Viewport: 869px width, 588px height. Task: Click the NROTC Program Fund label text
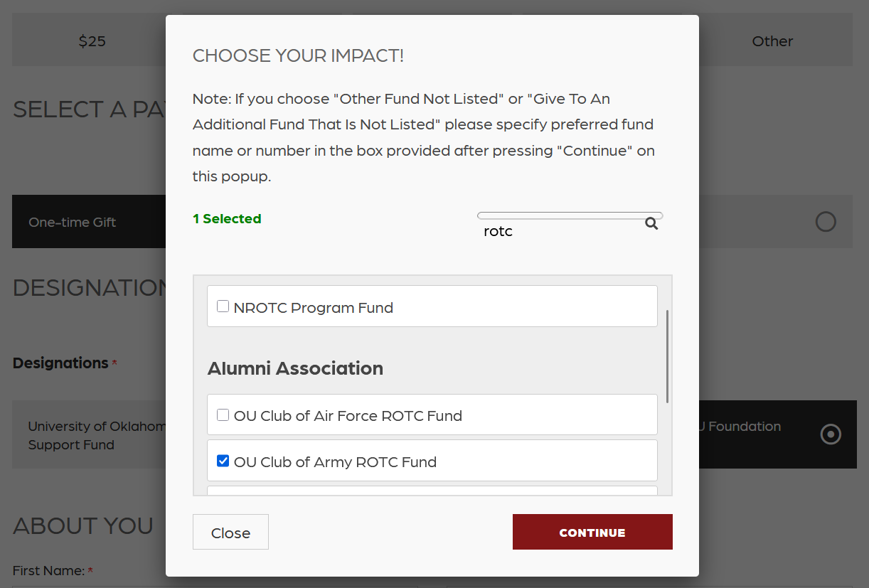click(x=313, y=308)
